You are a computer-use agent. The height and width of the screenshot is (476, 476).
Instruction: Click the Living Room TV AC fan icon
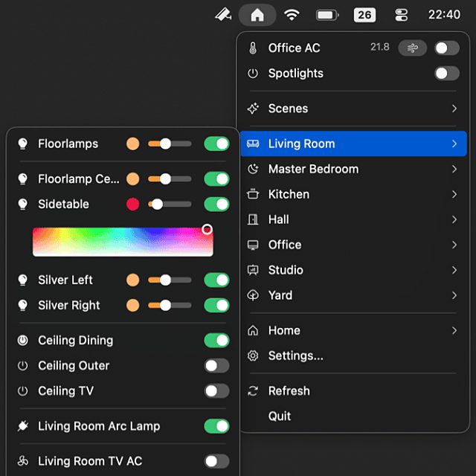[23, 461]
